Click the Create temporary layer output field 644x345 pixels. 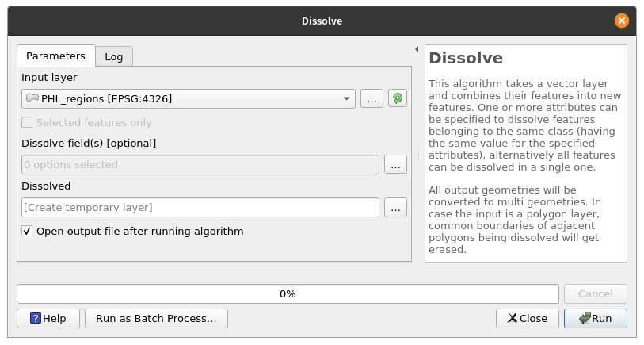(200, 207)
